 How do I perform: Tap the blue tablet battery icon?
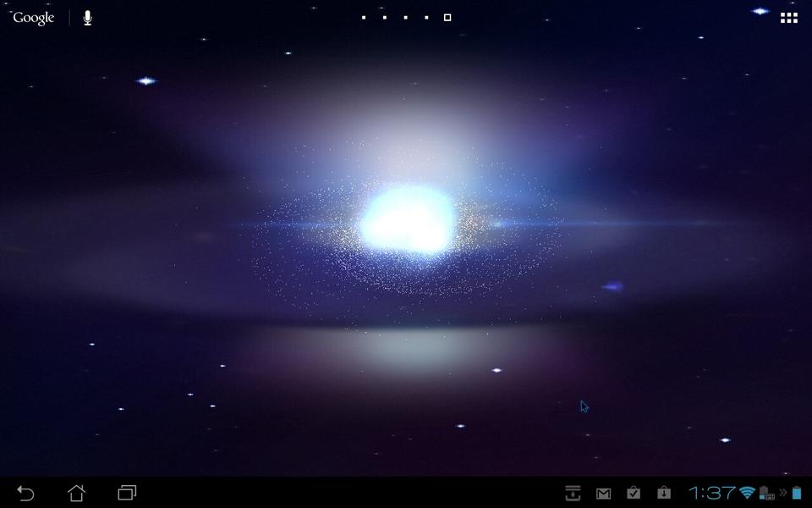click(796, 493)
